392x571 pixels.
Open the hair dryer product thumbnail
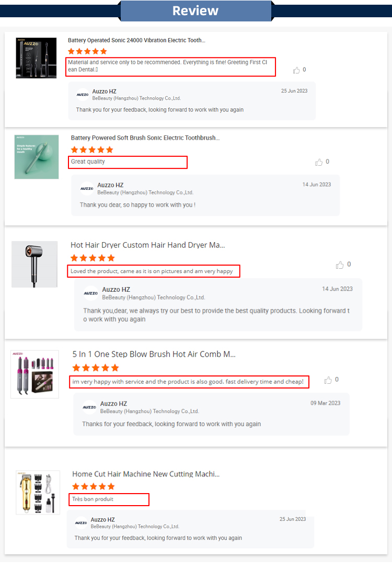pos(34,264)
